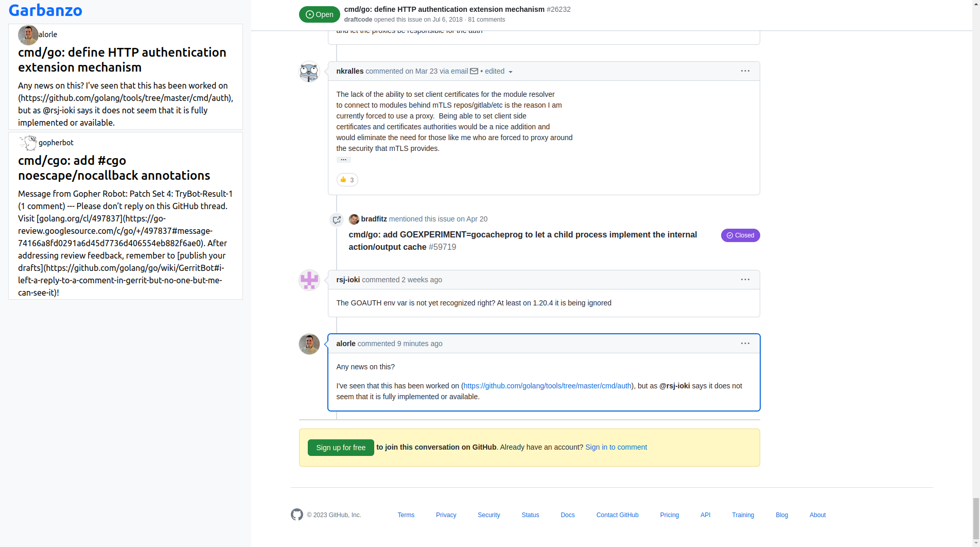Open the kebab menu on nkralles's comment
The height and width of the screenshot is (547, 980).
[745, 71]
